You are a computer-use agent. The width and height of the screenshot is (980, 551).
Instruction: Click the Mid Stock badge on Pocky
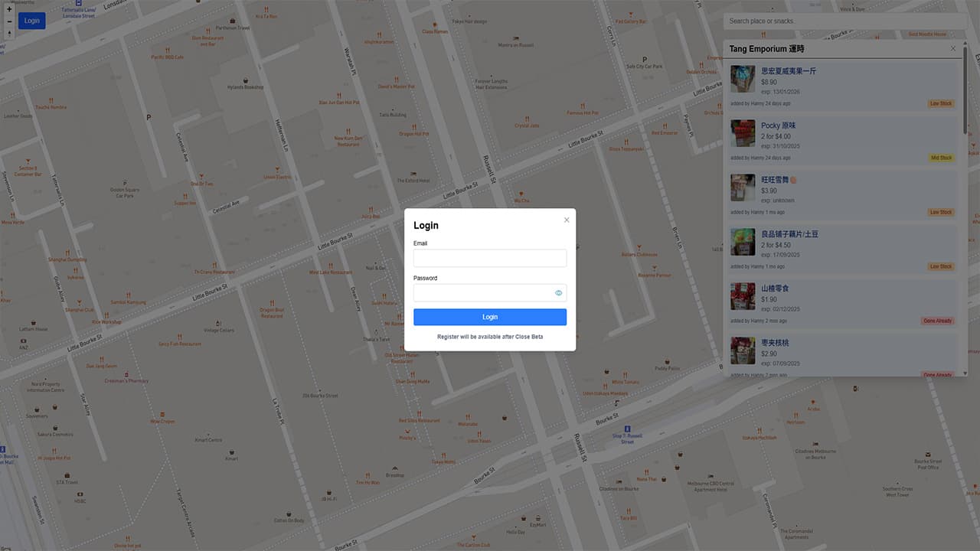tap(942, 158)
